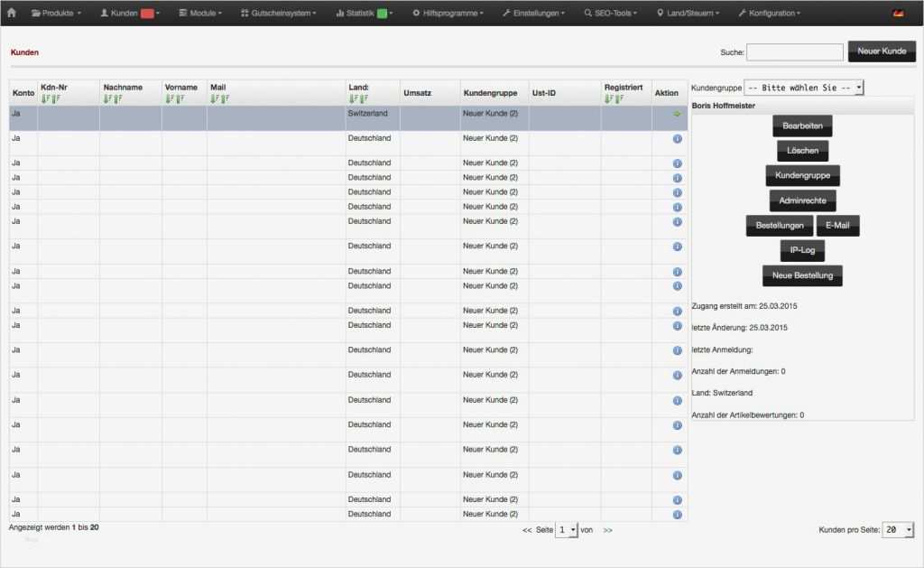
Task: Open Kunden pro Seite dropdown
Action: click(x=898, y=530)
